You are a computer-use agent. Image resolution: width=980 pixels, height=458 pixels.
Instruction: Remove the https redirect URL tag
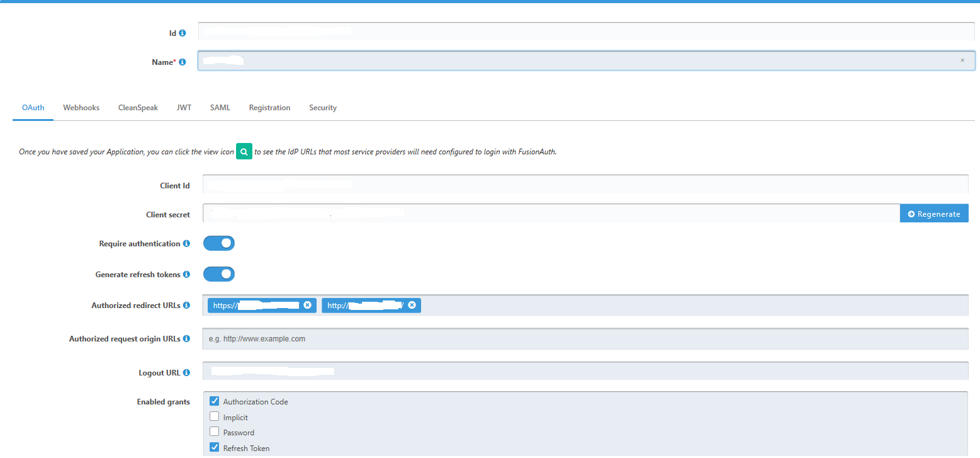308,305
